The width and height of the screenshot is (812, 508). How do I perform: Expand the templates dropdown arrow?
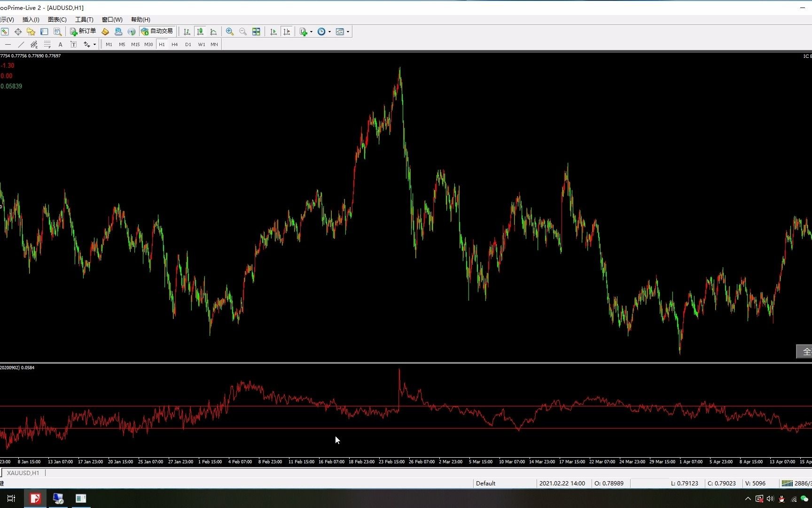[348, 32]
